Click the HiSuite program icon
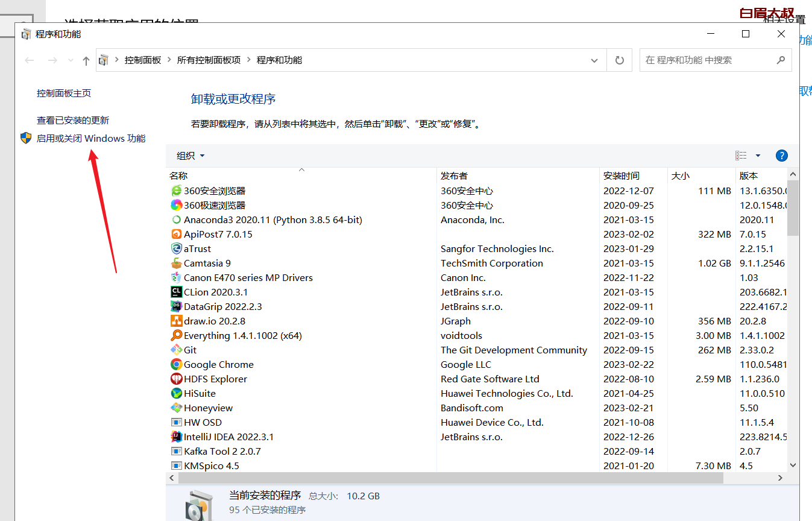Screen dimensions: 812x521 tap(176, 393)
